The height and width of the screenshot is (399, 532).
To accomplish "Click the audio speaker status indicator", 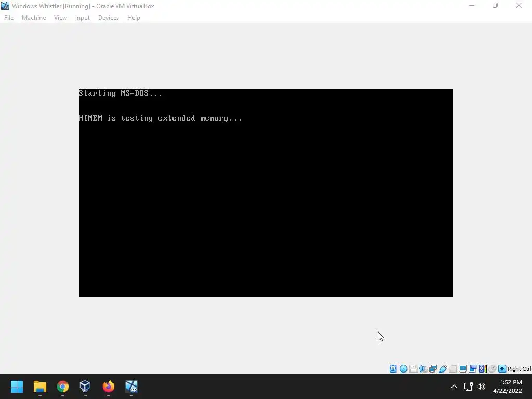I will [423, 369].
